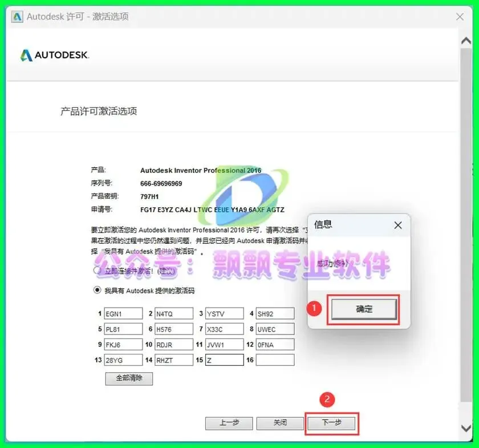Viewport: 479px width, 448px height.
Task: Click the vertical scrollbar thumb
Action: point(466,225)
